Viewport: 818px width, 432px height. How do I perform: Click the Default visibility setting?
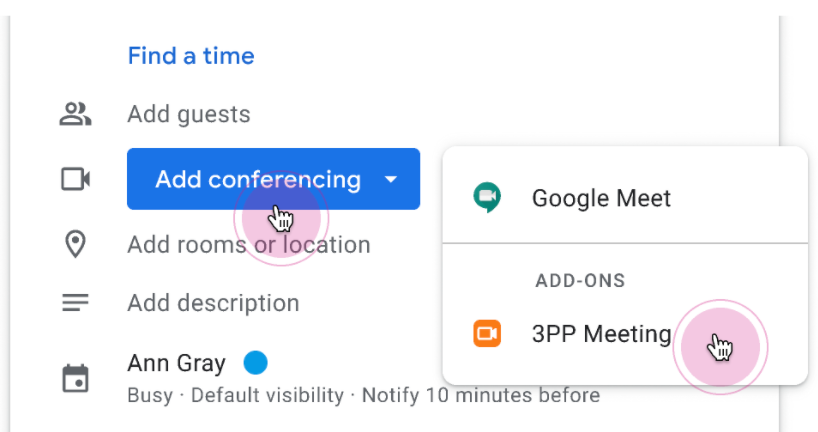pos(267,395)
